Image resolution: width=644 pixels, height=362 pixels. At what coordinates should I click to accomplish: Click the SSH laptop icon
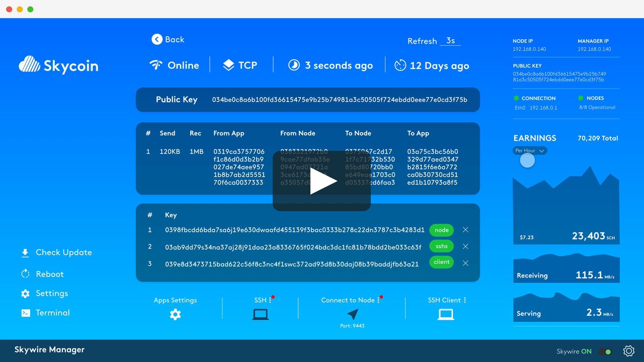[260, 315]
